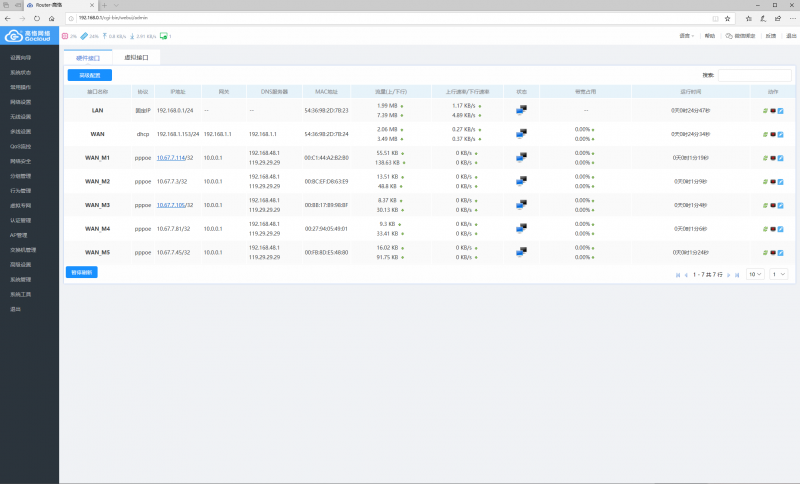Click the 10.67.7.114 IP link

171,158
